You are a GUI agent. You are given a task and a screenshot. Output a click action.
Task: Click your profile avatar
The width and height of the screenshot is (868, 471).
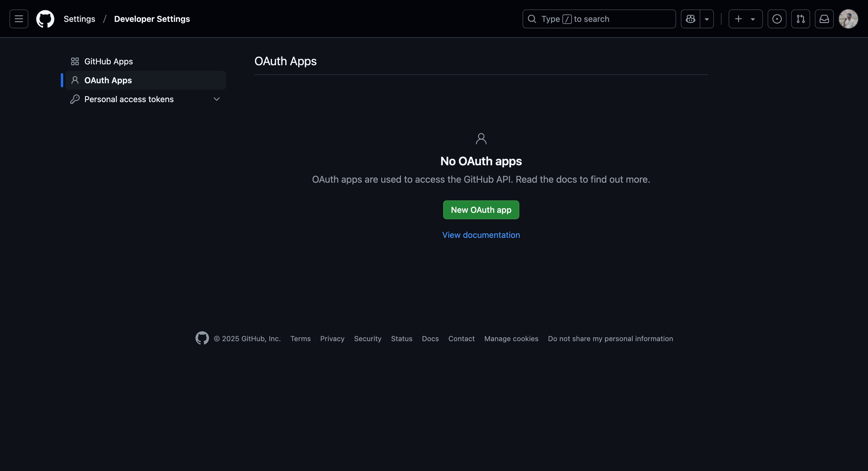[x=849, y=19]
